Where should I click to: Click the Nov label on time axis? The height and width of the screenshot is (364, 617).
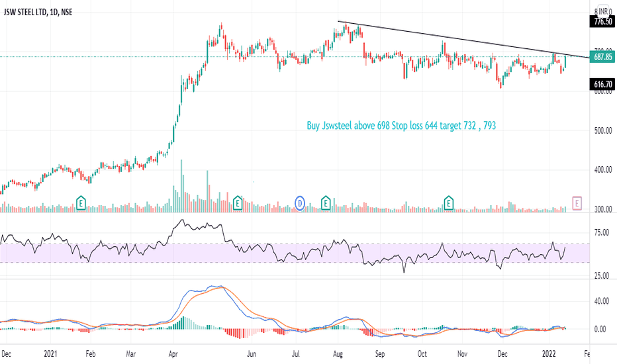tap(462, 354)
